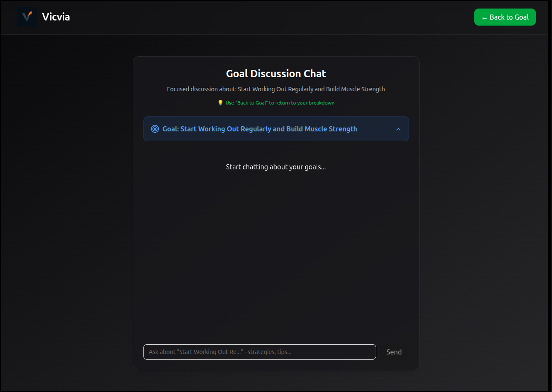The width and height of the screenshot is (552, 392).
Task: Open the Back to Goal page
Action: (x=505, y=17)
